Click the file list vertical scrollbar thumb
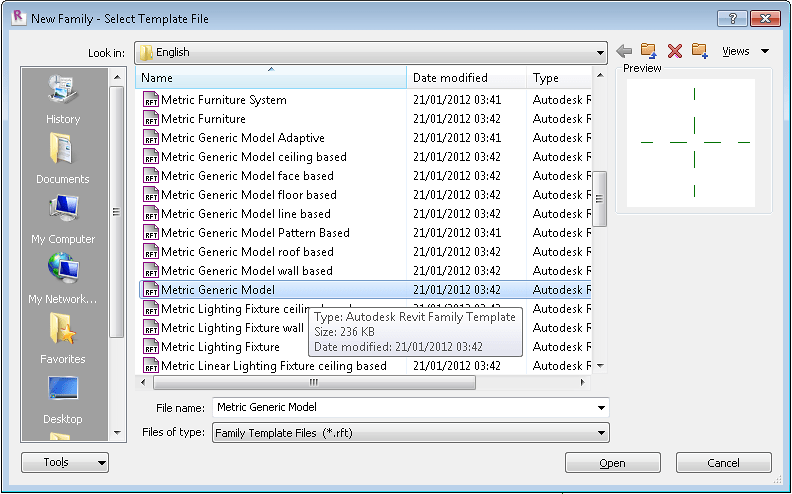 [x=600, y=199]
